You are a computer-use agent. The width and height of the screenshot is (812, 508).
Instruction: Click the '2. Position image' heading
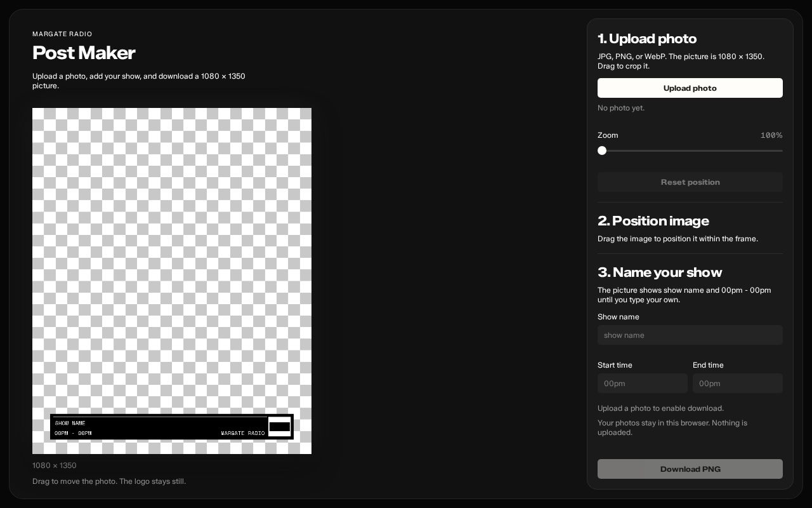click(653, 221)
